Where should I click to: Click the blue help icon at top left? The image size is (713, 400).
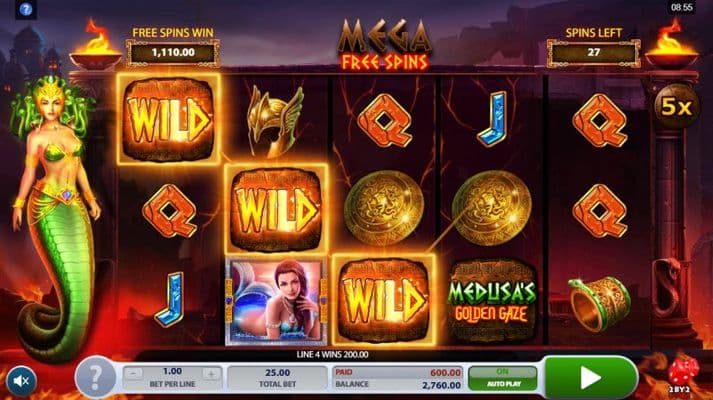26,9
